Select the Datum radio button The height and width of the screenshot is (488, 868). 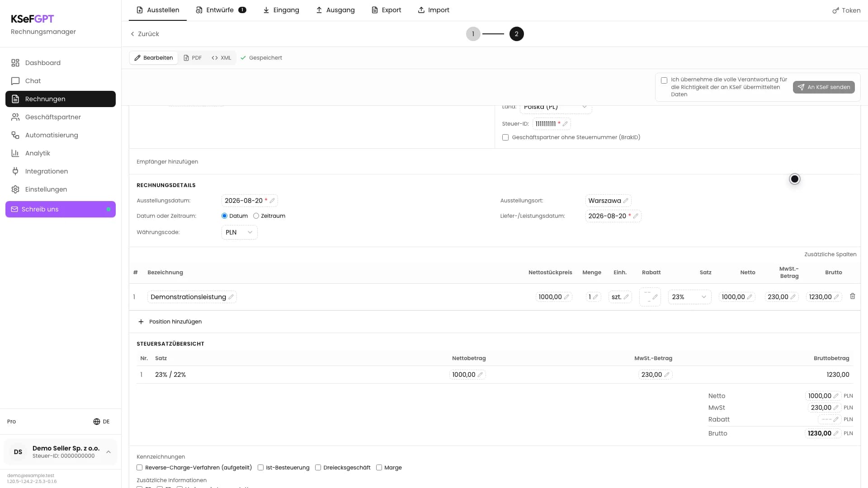pos(224,216)
